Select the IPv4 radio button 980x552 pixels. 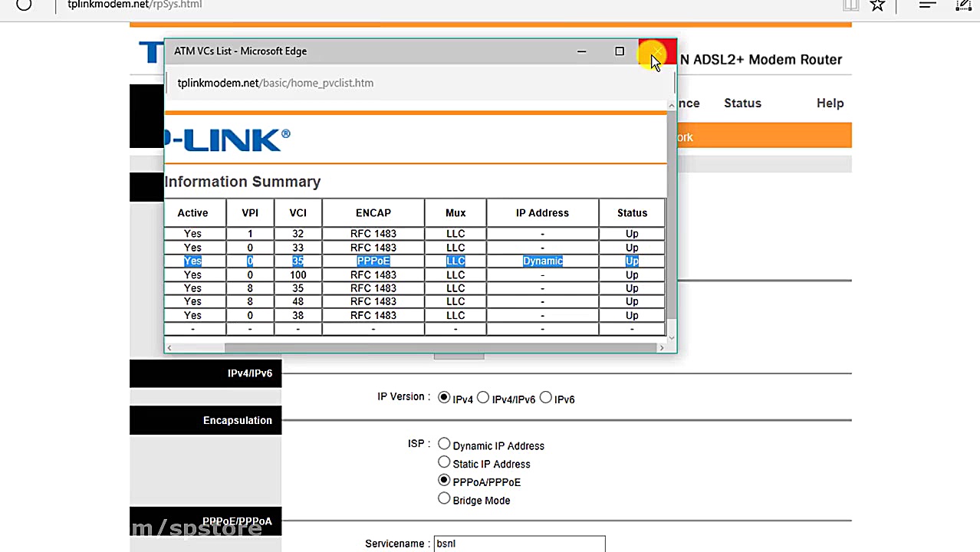click(444, 398)
